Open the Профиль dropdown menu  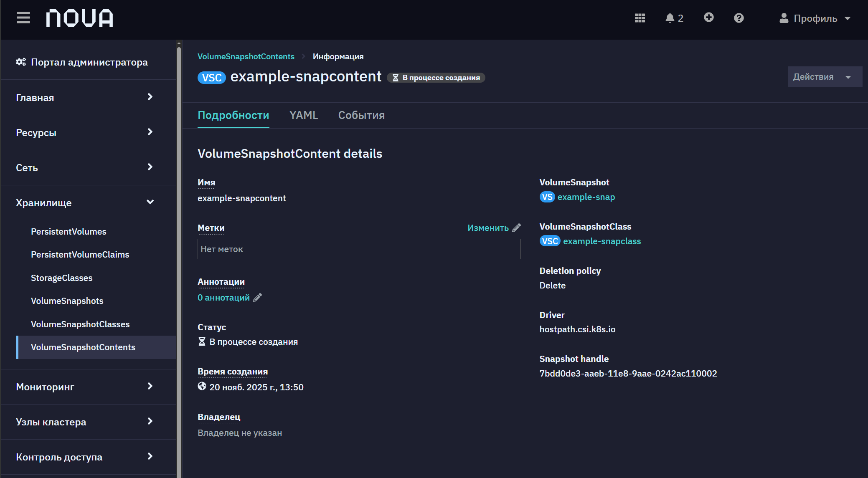pyautogui.click(x=815, y=18)
